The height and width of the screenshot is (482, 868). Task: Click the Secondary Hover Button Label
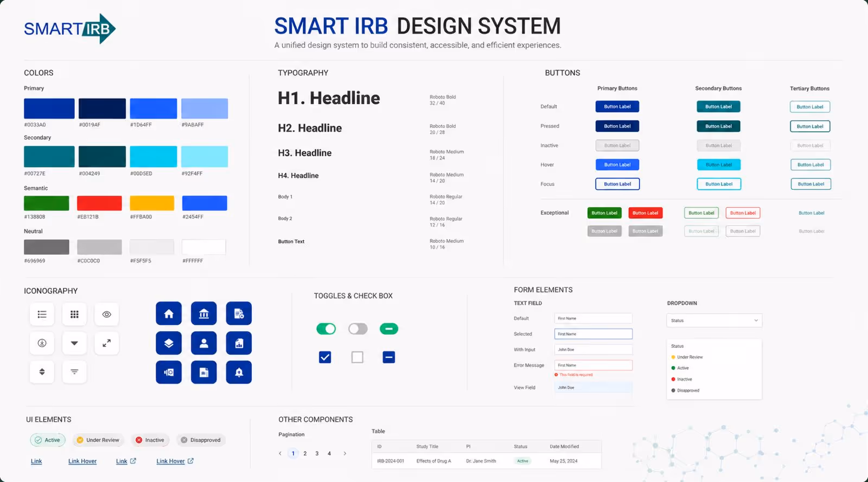(x=719, y=165)
